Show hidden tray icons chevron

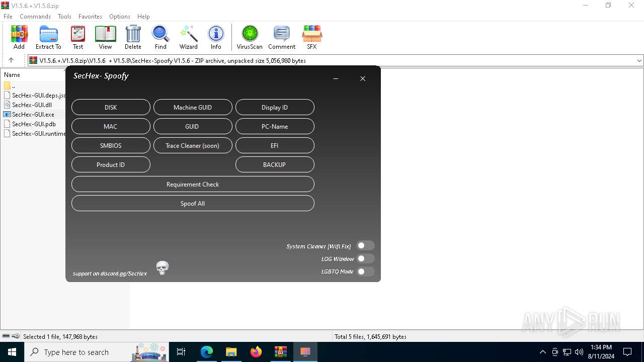542,352
